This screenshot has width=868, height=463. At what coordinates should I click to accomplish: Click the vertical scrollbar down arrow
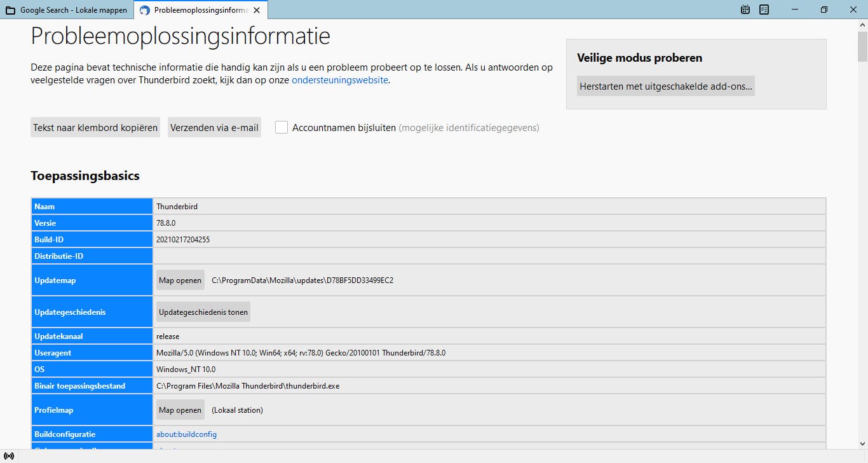[x=862, y=443]
